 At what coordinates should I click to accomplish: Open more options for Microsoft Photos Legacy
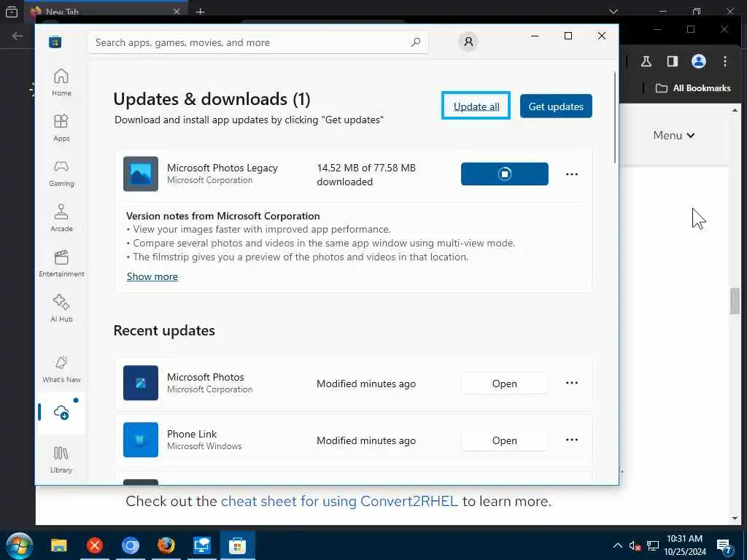click(572, 174)
